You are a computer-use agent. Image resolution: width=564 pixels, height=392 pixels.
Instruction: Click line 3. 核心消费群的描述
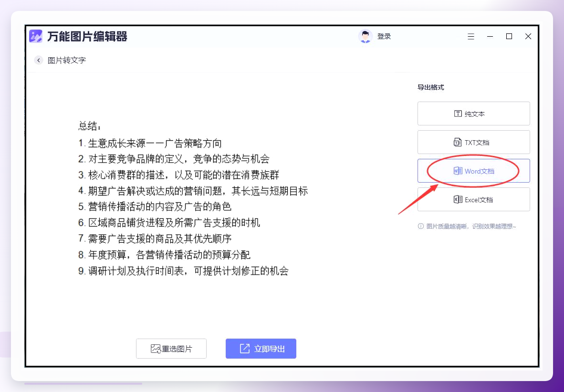[x=179, y=175]
